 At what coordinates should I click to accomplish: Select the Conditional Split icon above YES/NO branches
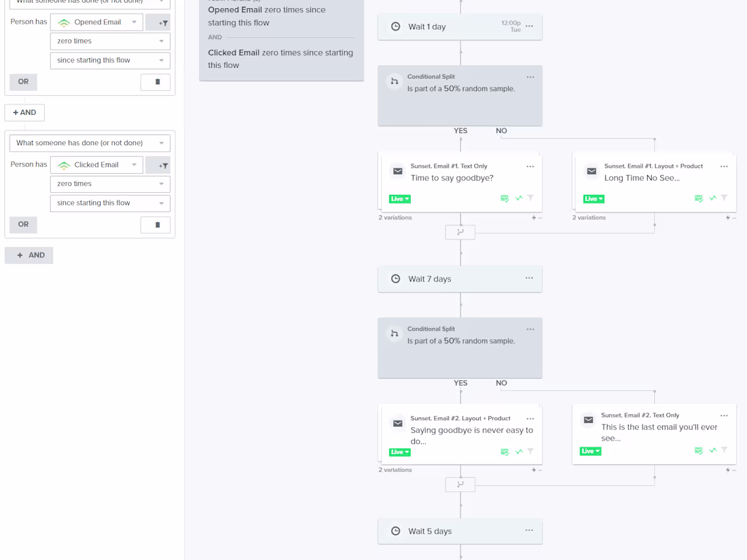pos(395,81)
